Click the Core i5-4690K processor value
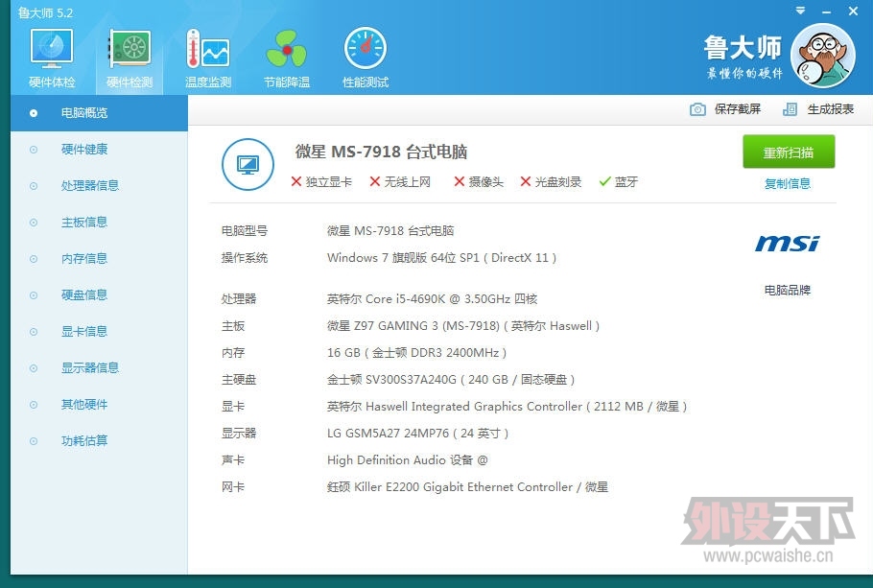Viewport: 873px width, 588px height. tap(432, 299)
